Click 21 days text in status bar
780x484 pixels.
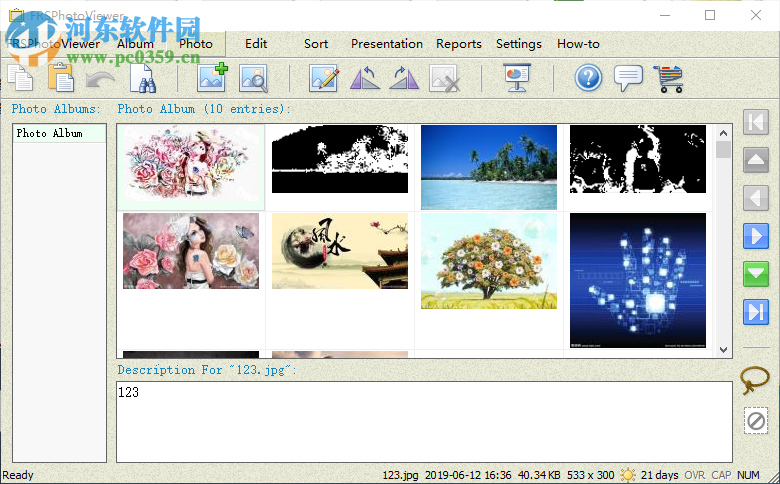pos(660,475)
